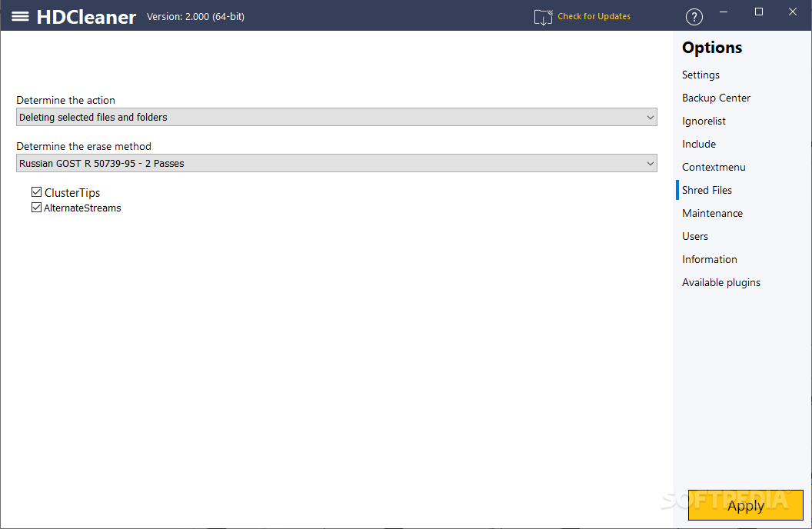Click the Check for Updates link
The height and width of the screenshot is (529, 812).
(x=594, y=17)
